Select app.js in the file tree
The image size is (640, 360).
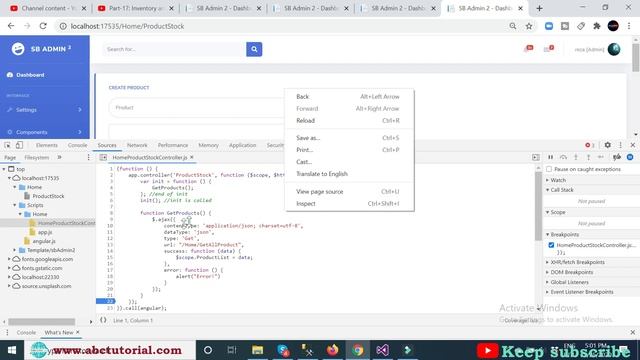pyautogui.click(x=44, y=232)
